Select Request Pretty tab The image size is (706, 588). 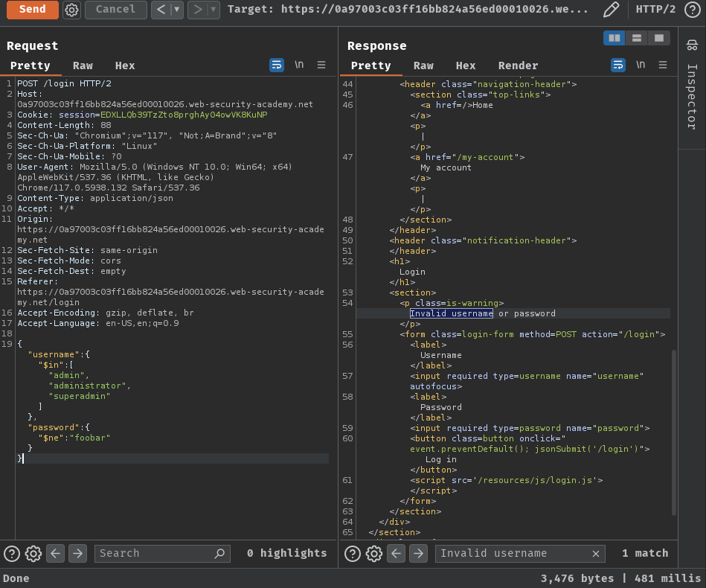point(31,65)
